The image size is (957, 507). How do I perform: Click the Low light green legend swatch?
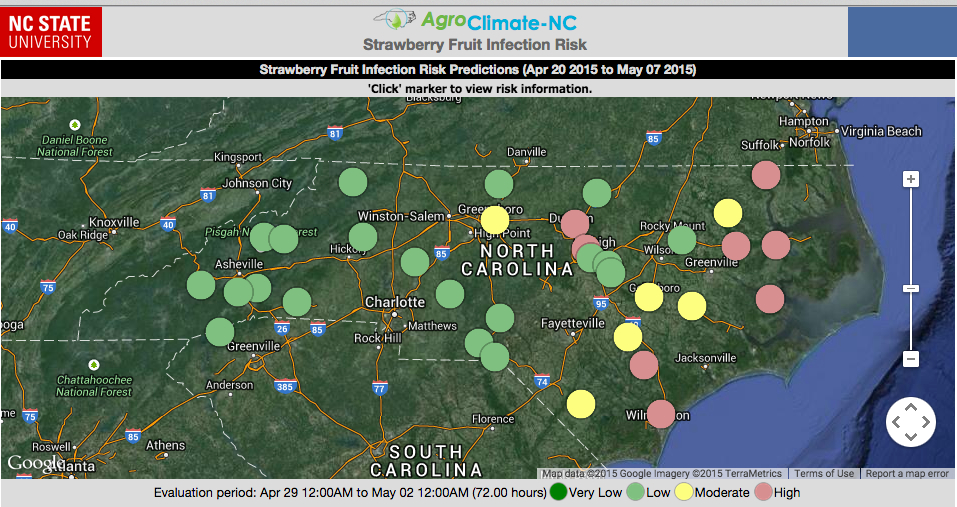click(x=635, y=492)
